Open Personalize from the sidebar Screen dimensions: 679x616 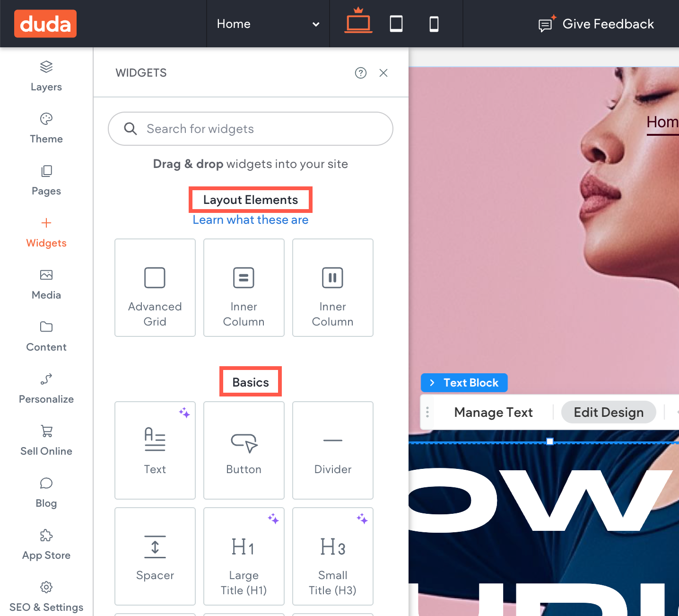(46, 389)
